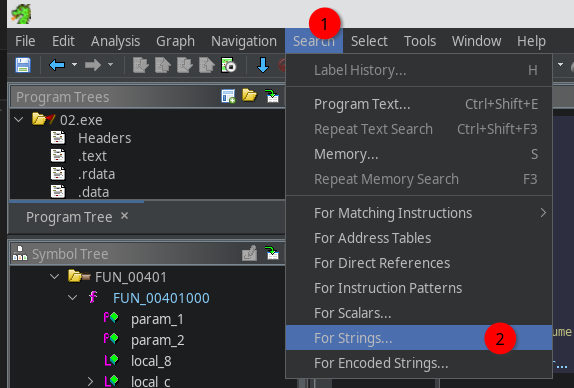Click the blue back arrow button
This screenshot has height=388, width=574.
57,66
